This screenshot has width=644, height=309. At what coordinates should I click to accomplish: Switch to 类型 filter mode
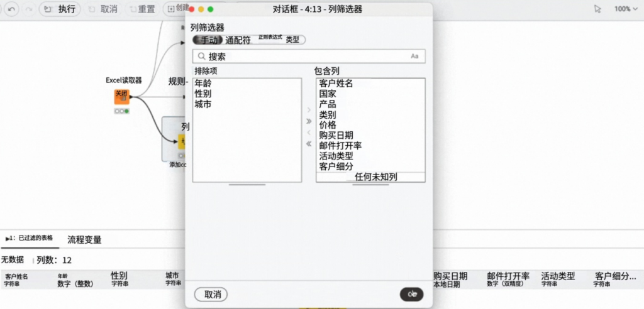292,40
